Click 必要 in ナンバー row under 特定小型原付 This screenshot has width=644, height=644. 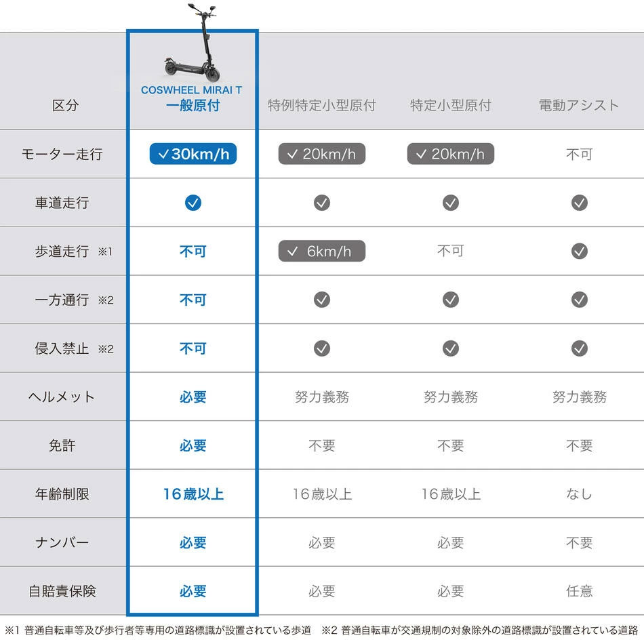point(451,542)
